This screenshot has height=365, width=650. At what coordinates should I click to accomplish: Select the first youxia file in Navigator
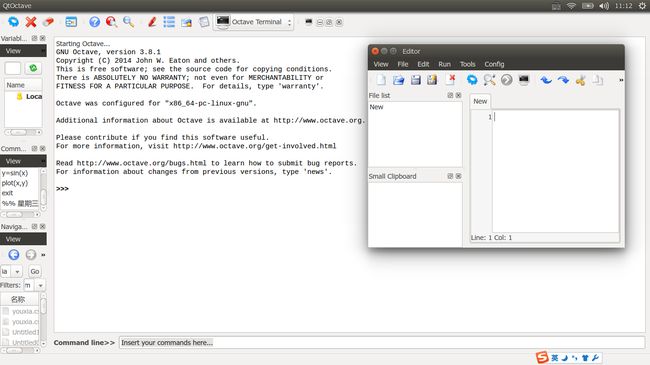[20, 311]
